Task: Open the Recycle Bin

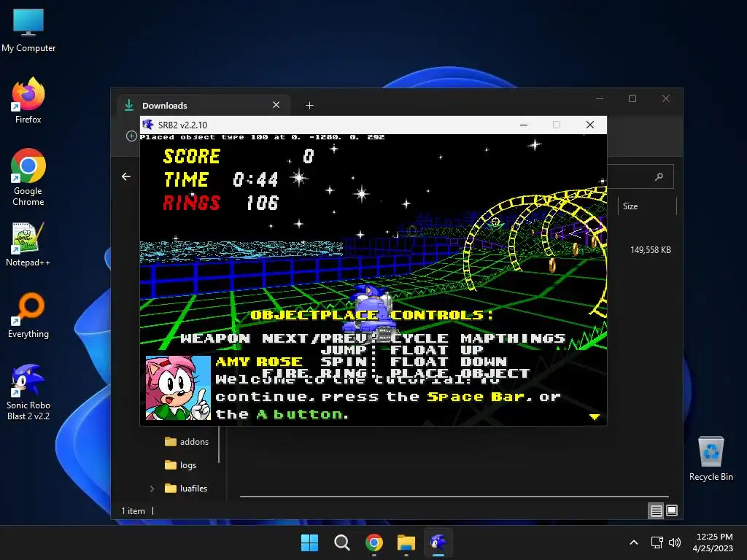Action: point(711,459)
